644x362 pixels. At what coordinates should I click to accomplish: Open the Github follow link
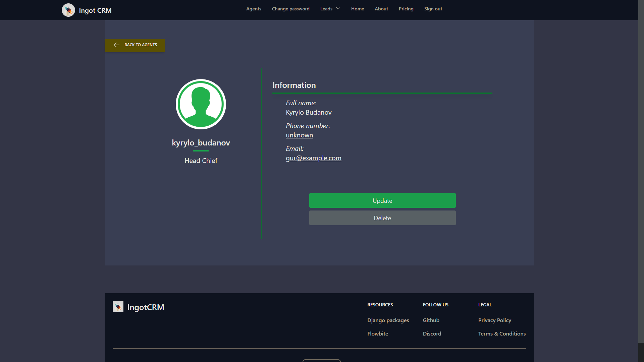pos(431,320)
